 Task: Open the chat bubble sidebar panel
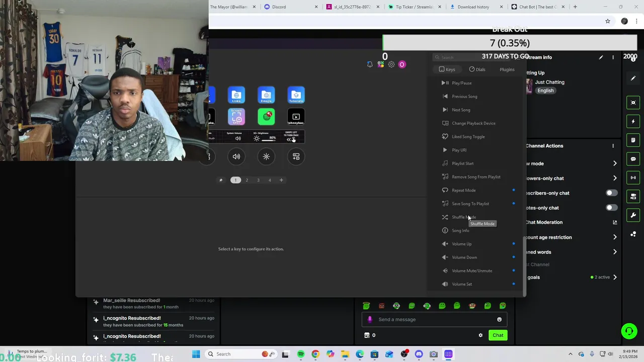[633, 159]
